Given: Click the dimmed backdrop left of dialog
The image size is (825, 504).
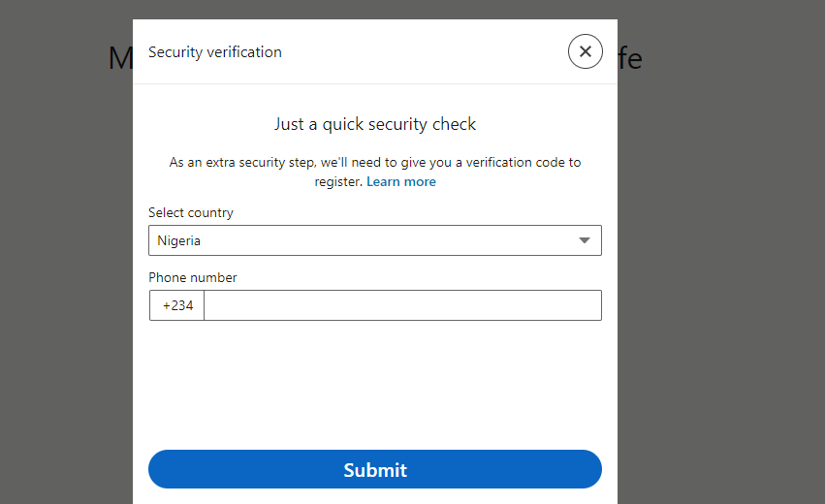Looking at the screenshot, I should (66, 263).
